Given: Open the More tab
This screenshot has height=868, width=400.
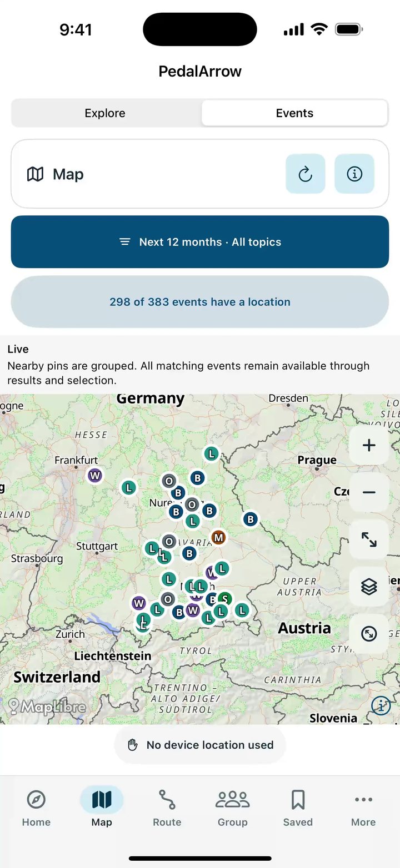Looking at the screenshot, I should [363, 808].
